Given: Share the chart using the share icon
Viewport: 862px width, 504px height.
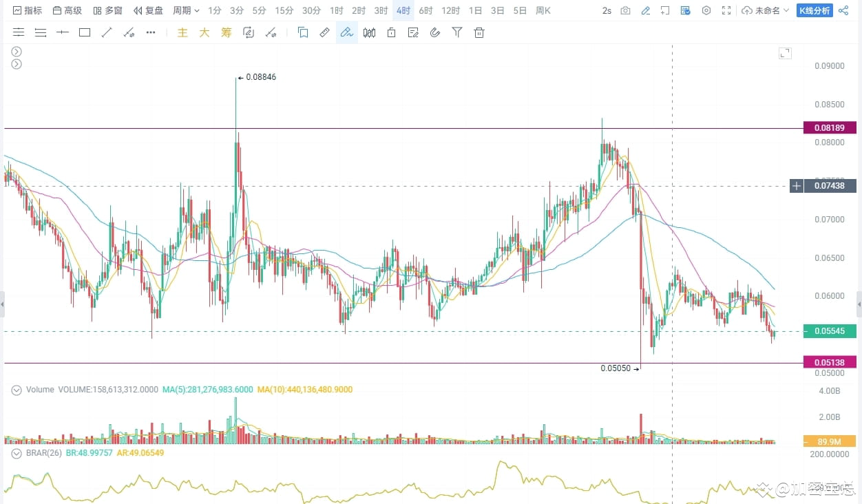Looking at the screenshot, I should point(843,10).
